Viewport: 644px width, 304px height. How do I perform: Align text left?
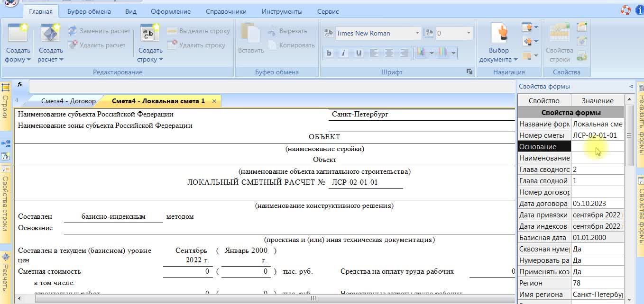point(374,53)
